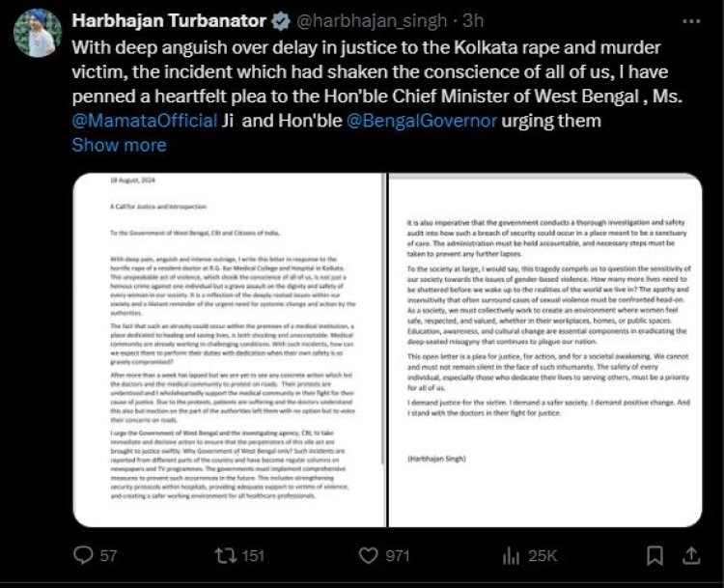724x588 pixels.
Task: Open the three-dot more options menu
Action: click(x=691, y=21)
